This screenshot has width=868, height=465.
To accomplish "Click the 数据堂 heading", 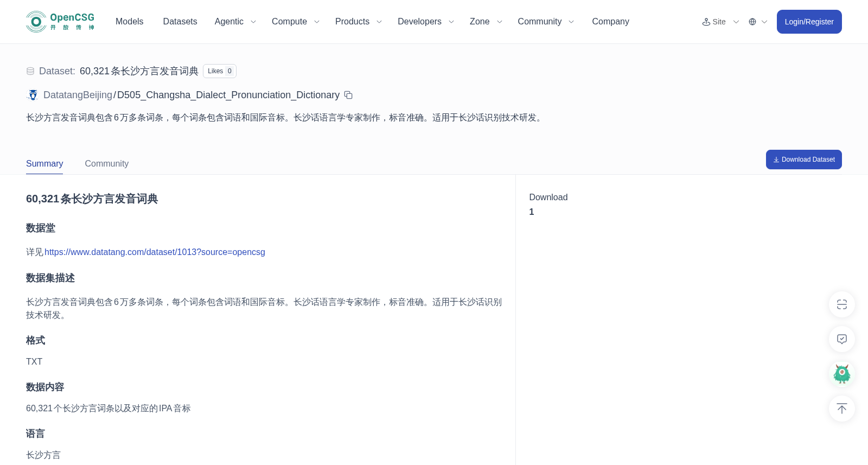I will click(41, 228).
